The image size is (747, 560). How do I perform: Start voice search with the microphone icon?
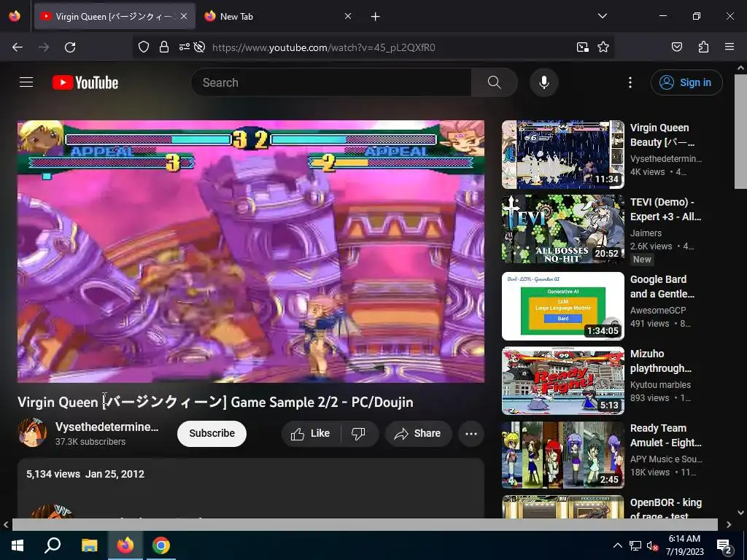coord(543,82)
